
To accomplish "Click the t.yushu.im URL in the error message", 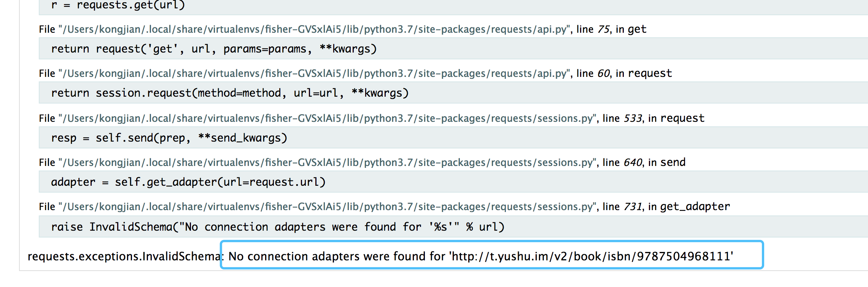I will pyautogui.click(x=591, y=256).
